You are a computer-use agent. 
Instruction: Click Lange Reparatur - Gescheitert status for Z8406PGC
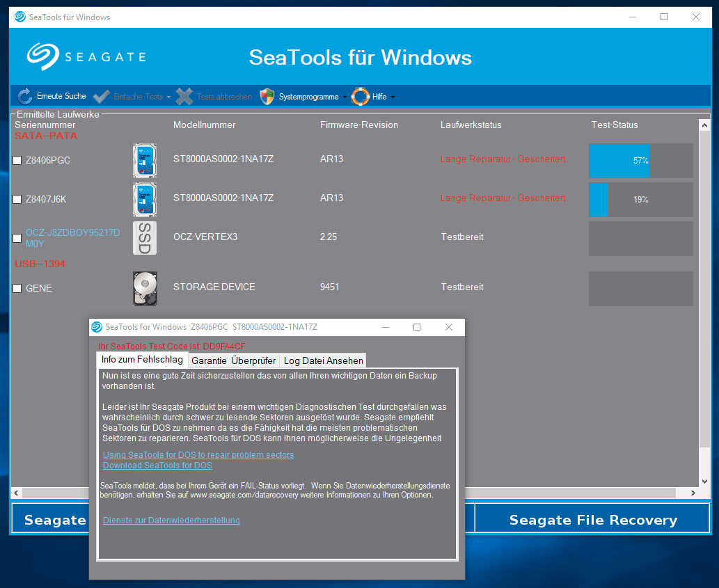pos(503,159)
